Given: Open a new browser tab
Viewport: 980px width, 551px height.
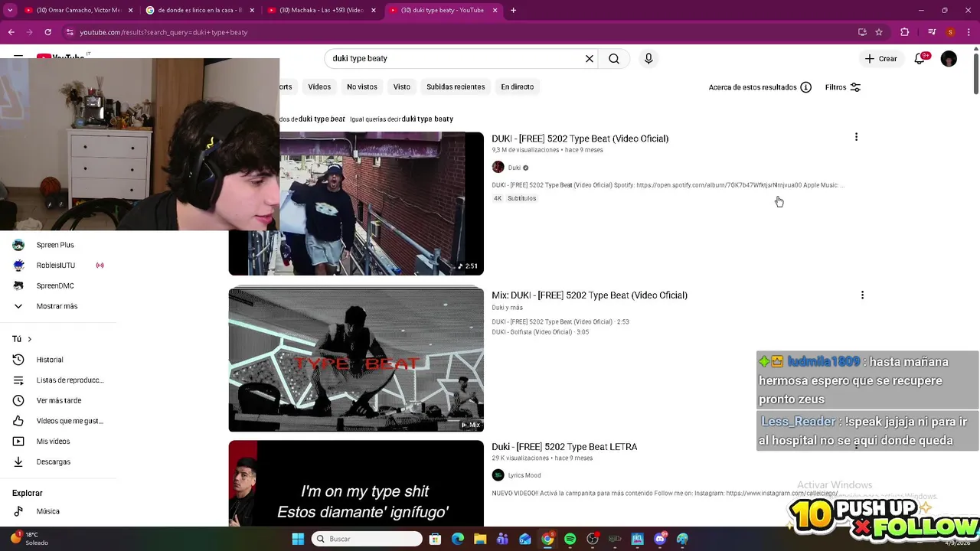Looking at the screenshot, I should tap(513, 10).
